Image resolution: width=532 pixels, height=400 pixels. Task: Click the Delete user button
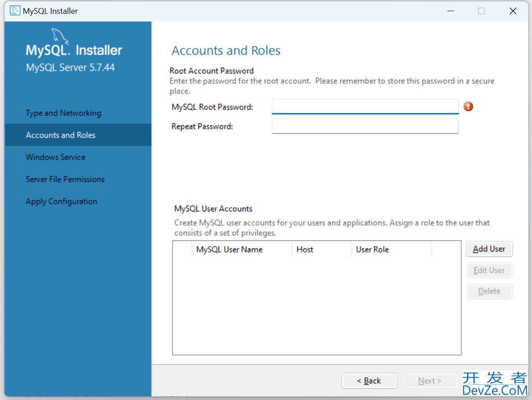[x=489, y=291]
